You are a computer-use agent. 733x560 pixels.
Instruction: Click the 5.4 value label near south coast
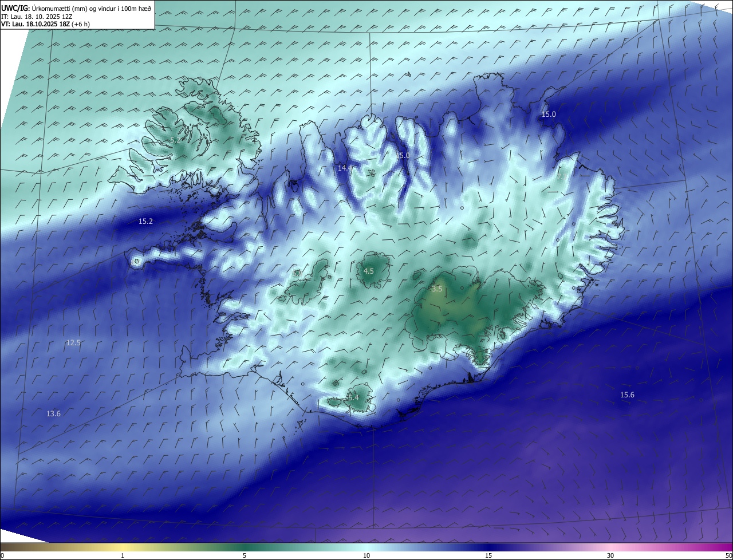click(x=353, y=397)
